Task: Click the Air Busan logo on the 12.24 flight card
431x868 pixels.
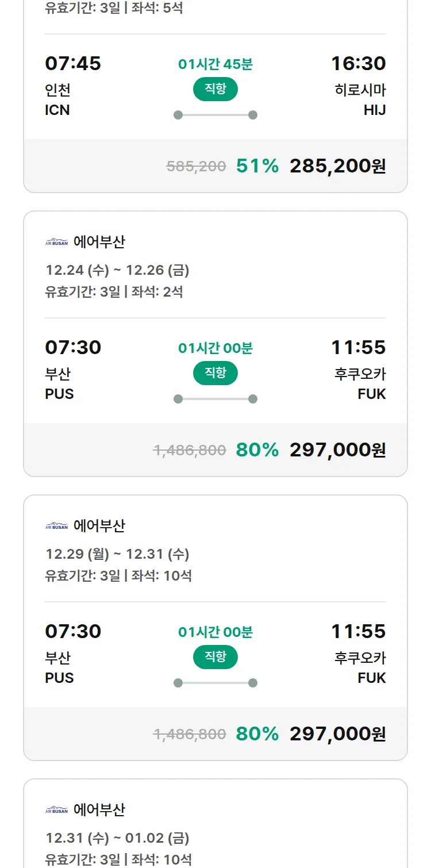Action: coord(56,243)
